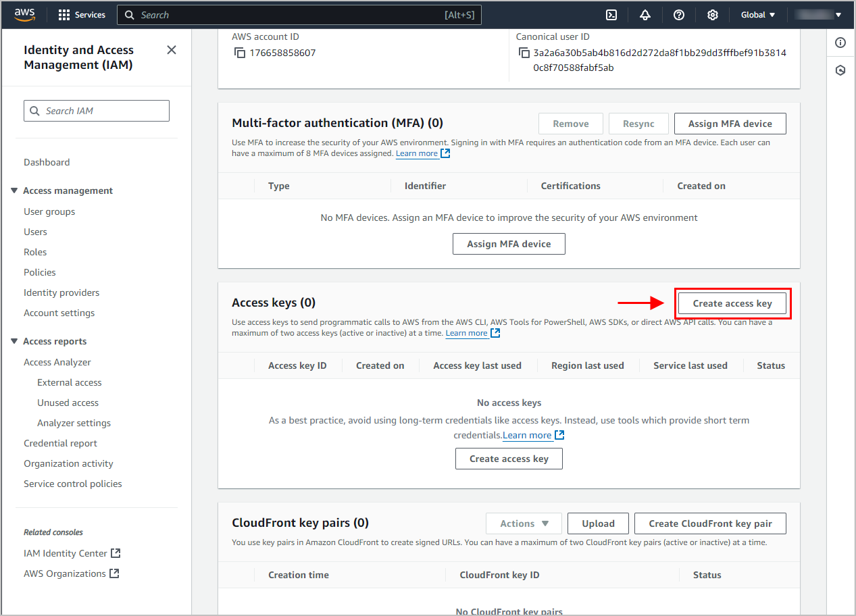Click the Search IAM field
Screen dimensions: 856x616
[97, 111]
